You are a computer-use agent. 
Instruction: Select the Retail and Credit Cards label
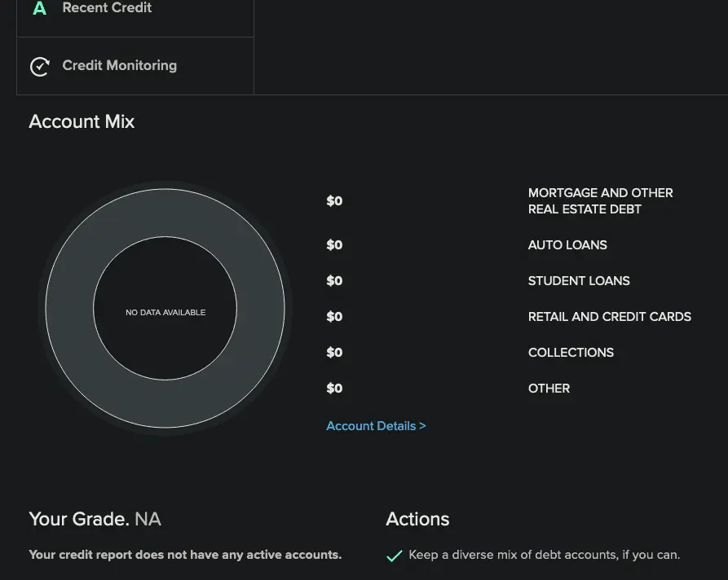pyautogui.click(x=609, y=317)
